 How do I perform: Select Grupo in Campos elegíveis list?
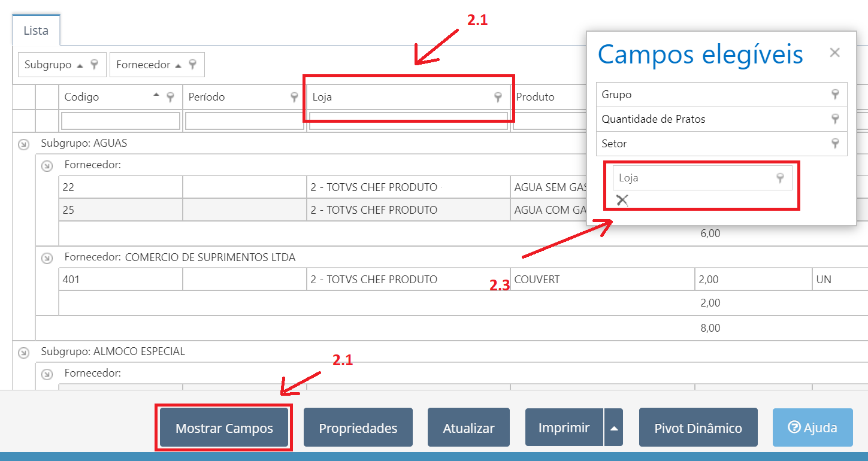point(722,95)
